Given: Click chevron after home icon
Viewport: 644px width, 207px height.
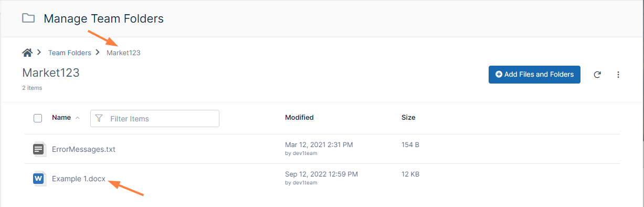Looking at the screenshot, I should pyautogui.click(x=39, y=53).
